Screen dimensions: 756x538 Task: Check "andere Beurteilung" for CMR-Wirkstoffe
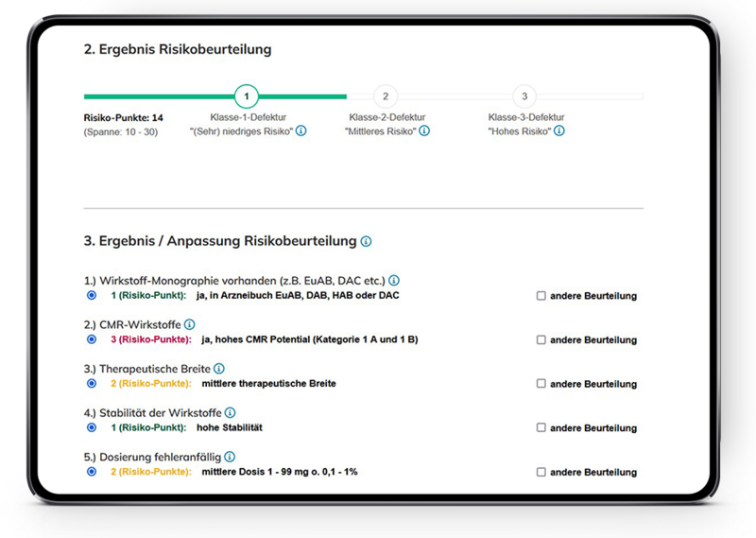tap(541, 339)
